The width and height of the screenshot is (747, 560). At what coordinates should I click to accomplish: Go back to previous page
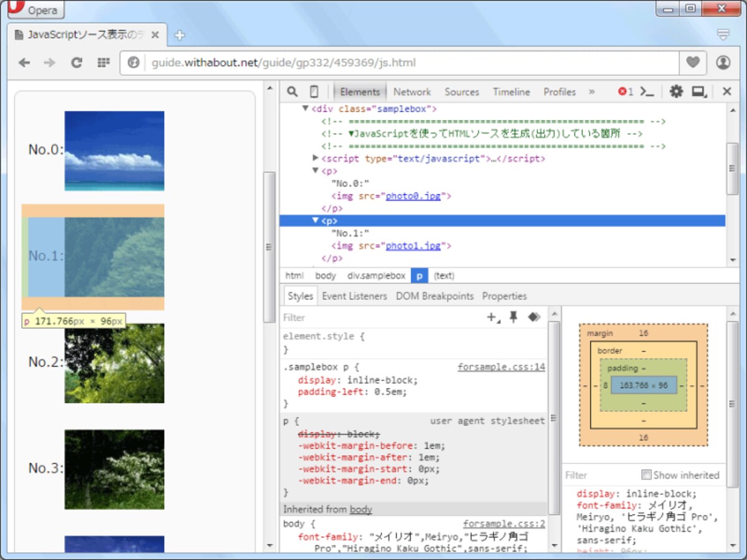(24, 62)
